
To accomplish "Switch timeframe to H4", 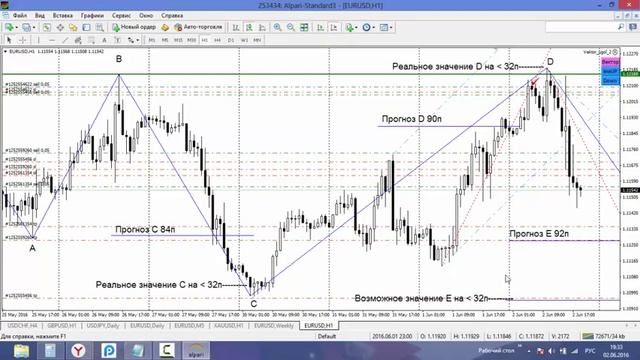I will pos(218,40).
